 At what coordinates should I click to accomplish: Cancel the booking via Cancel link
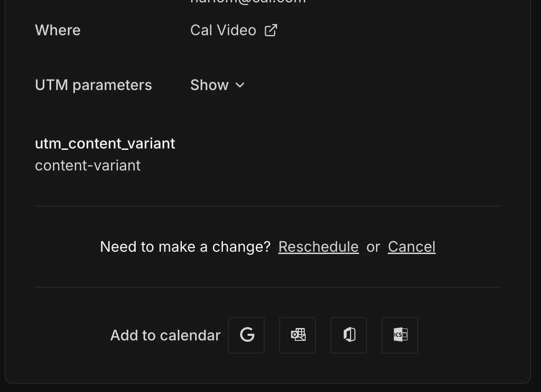(x=411, y=246)
